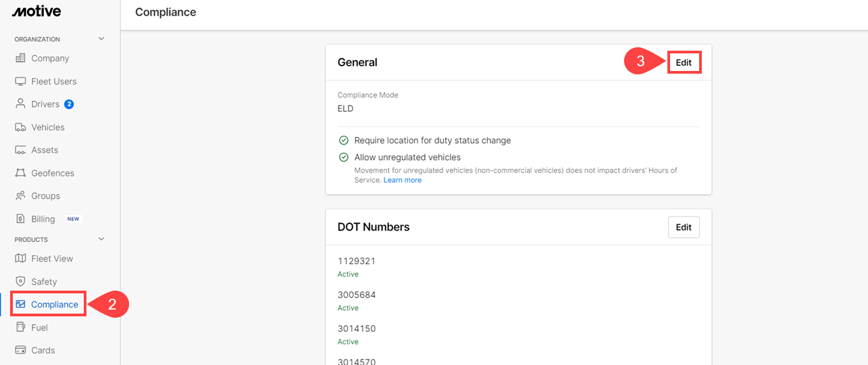Click the Fleet Users monitor icon
The width and height of the screenshot is (868, 365).
point(20,81)
